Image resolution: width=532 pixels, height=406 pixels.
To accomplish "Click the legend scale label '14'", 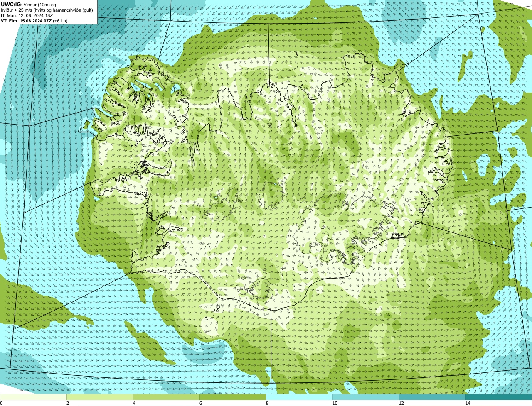I will 468,403.
